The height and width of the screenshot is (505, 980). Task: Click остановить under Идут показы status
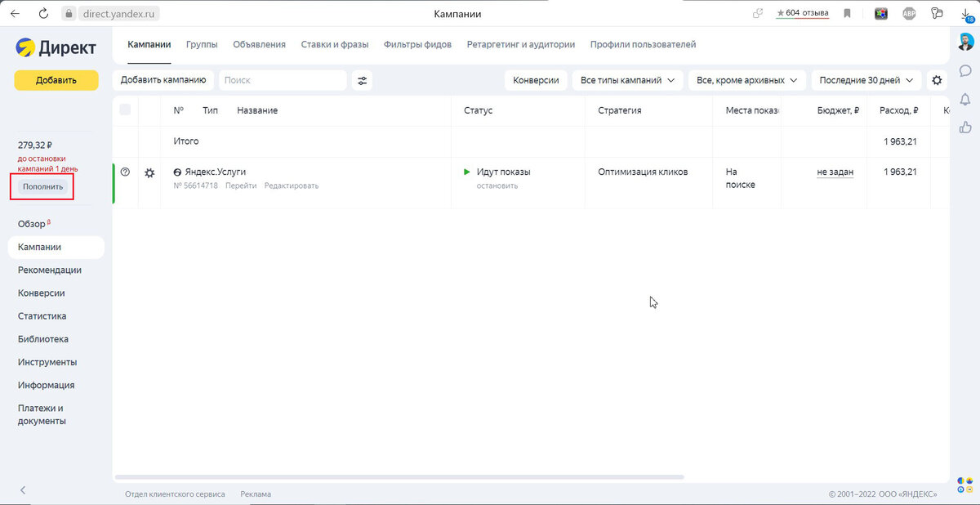[497, 185]
